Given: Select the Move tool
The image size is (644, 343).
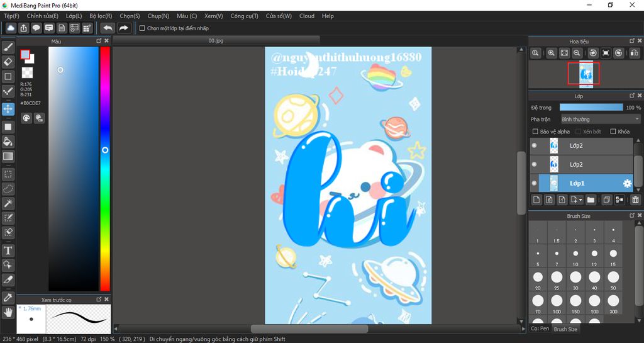Looking at the screenshot, I should (x=8, y=109).
